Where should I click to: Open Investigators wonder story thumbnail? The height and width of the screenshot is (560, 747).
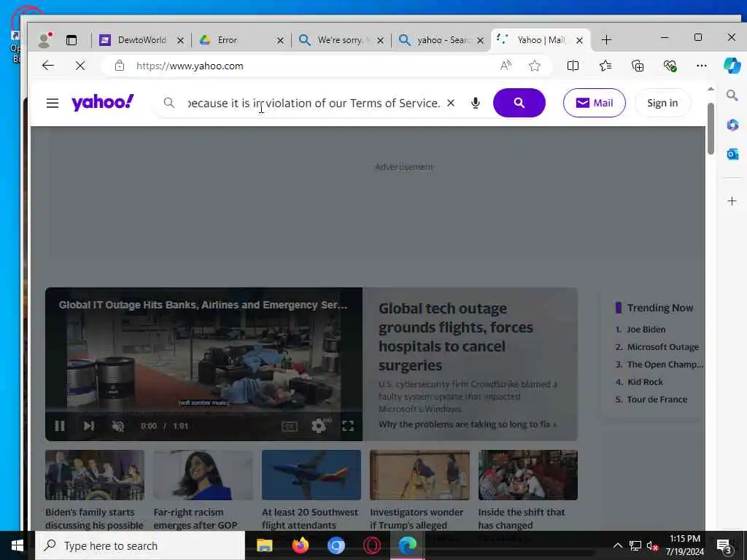[x=419, y=475]
